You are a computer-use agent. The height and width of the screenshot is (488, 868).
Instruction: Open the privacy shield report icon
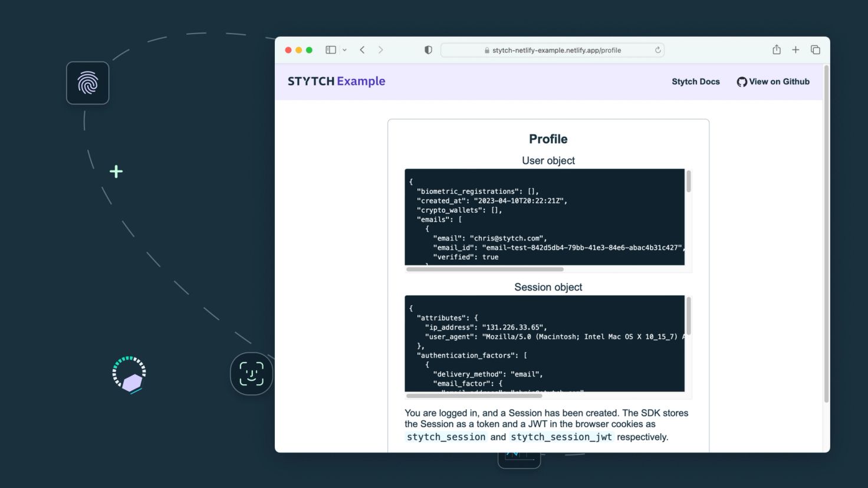pyautogui.click(x=428, y=50)
